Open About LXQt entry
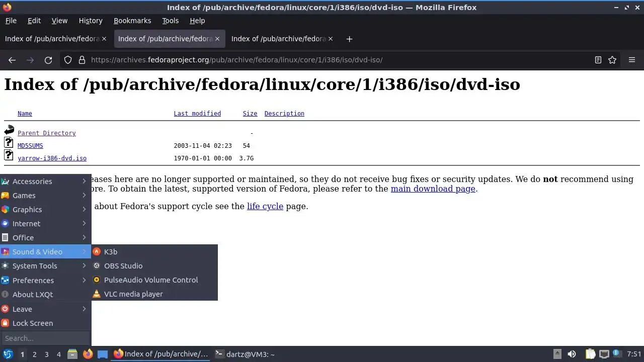Screen dimensions: 644x362 point(45,295)
